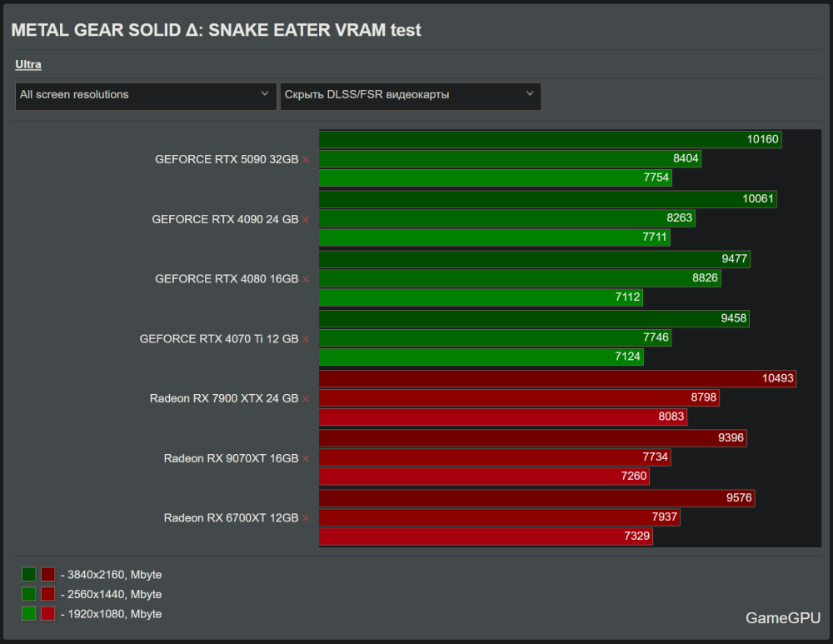The image size is (833, 644).
Task: Toggle the 3840x2160 Mbyte legend entry
Action: click(112, 574)
